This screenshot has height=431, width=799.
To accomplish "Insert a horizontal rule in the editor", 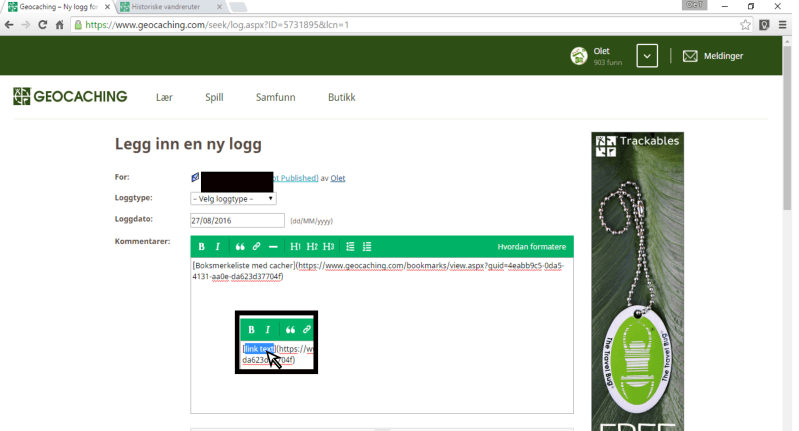I will pos(273,247).
